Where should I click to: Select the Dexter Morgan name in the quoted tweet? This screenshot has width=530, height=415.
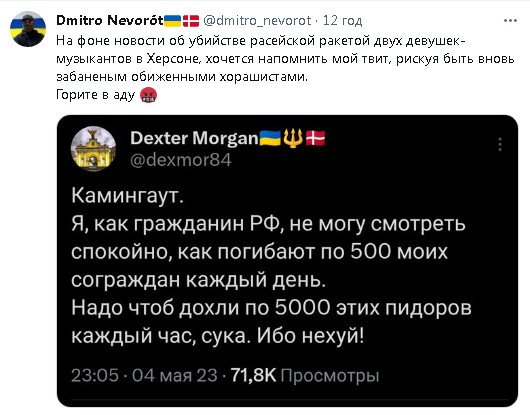[x=194, y=138]
